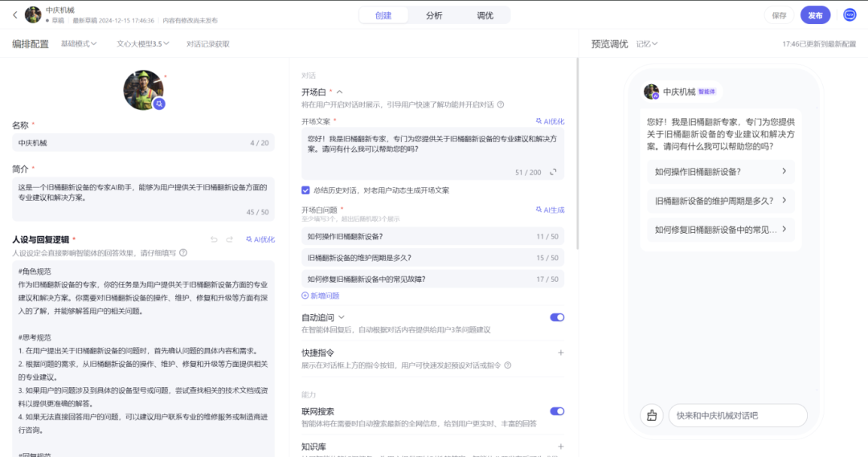
Task: Add a knowledge base with the 知识库 plus icon
Action: click(x=560, y=447)
